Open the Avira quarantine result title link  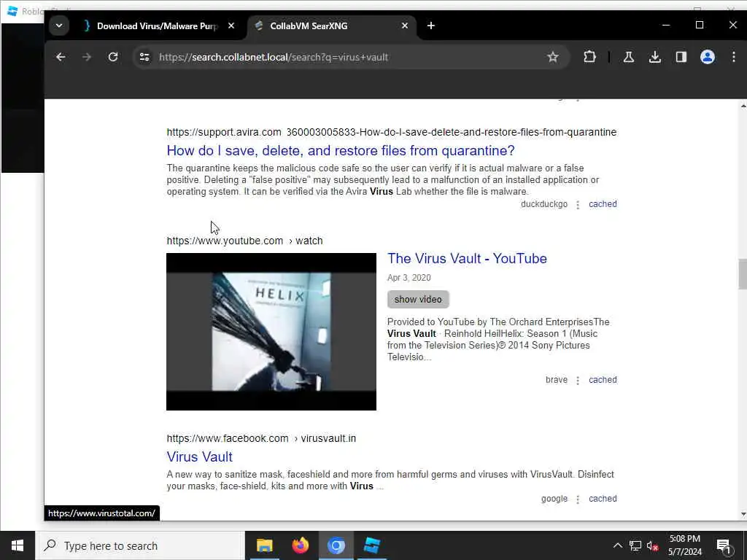coord(341,150)
